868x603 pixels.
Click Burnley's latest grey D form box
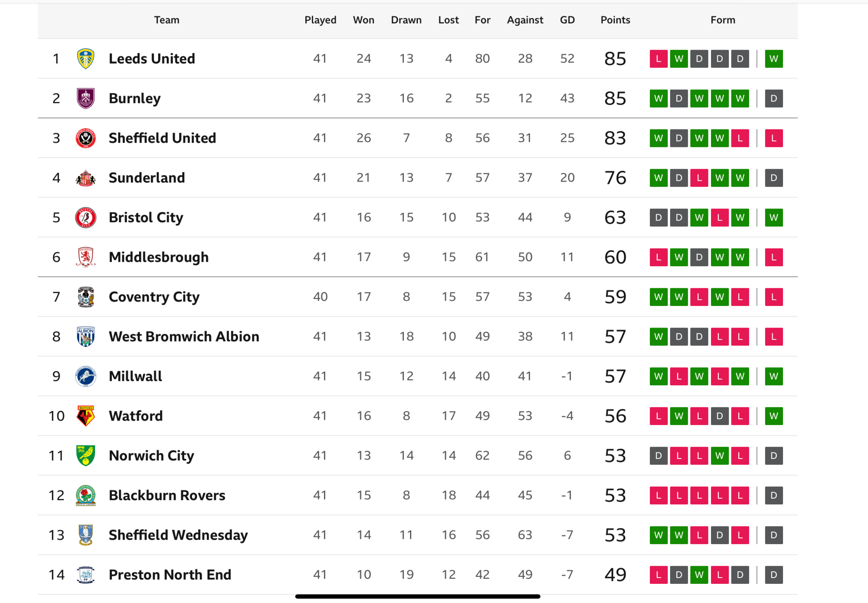[x=773, y=98]
